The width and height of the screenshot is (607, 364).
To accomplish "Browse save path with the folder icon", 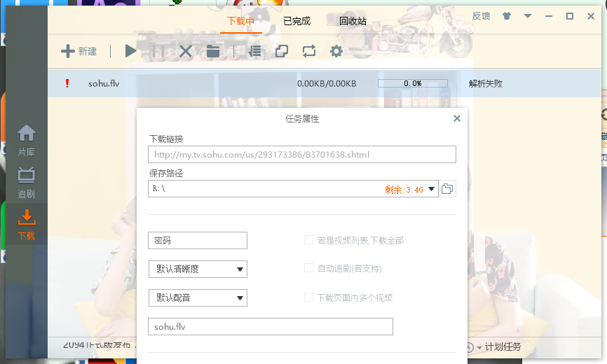I will (447, 188).
